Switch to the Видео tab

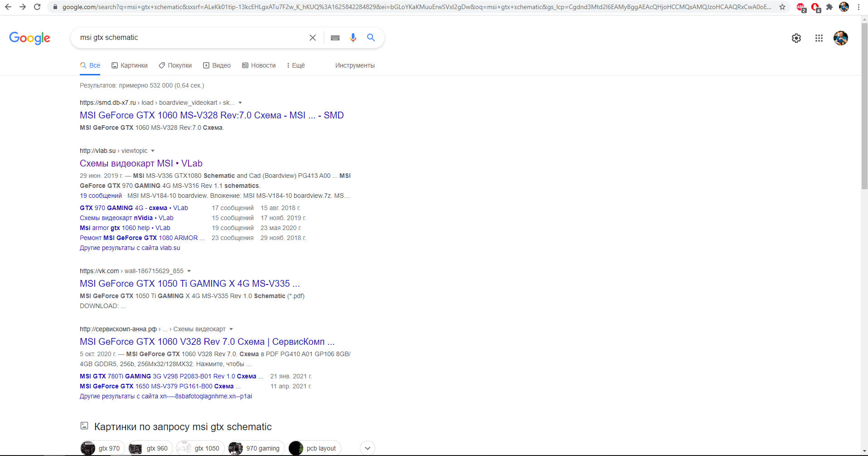pos(217,65)
